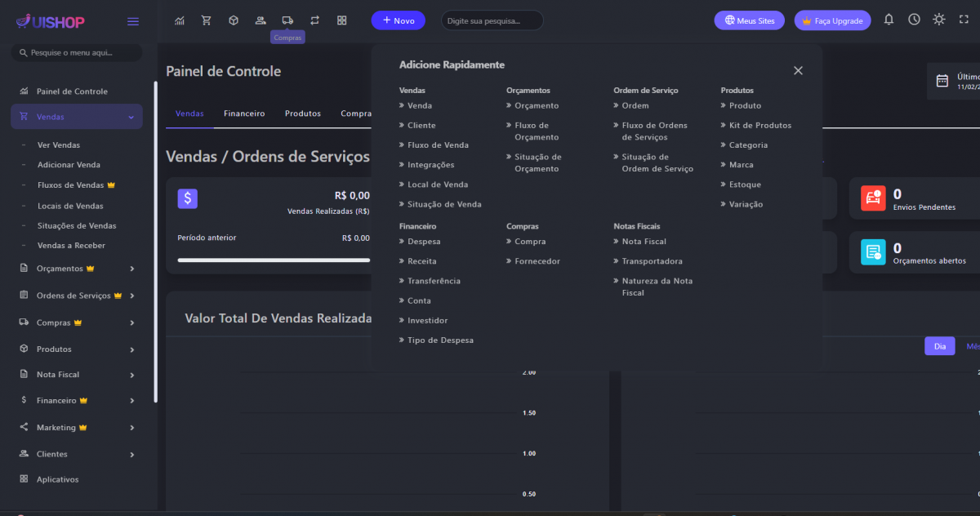Toggle light/dark theme with sun icon

tap(939, 20)
